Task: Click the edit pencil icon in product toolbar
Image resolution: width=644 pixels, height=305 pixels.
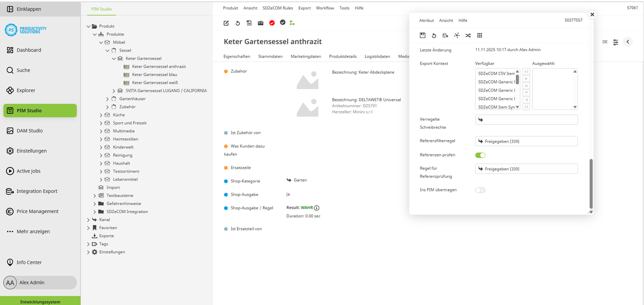Action: [x=226, y=23]
